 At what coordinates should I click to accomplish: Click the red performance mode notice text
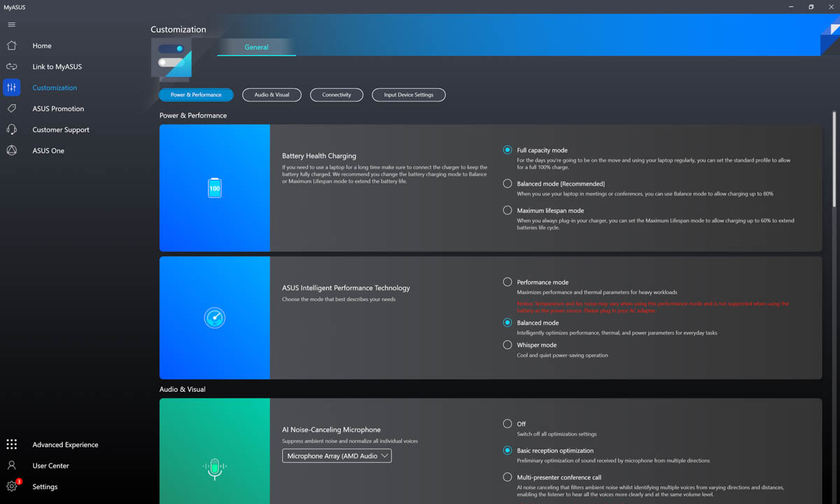pyautogui.click(x=652, y=307)
